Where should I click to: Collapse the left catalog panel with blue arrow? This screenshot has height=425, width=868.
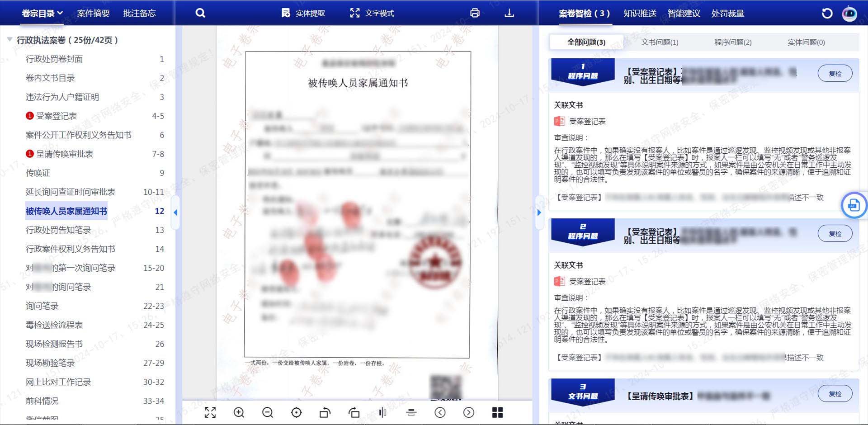[x=175, y=212]
